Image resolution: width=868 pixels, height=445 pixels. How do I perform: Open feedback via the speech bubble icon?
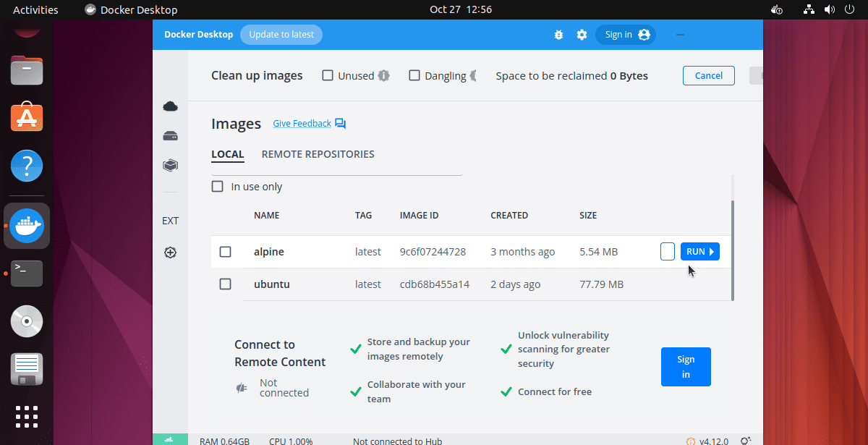pos(340,123)
